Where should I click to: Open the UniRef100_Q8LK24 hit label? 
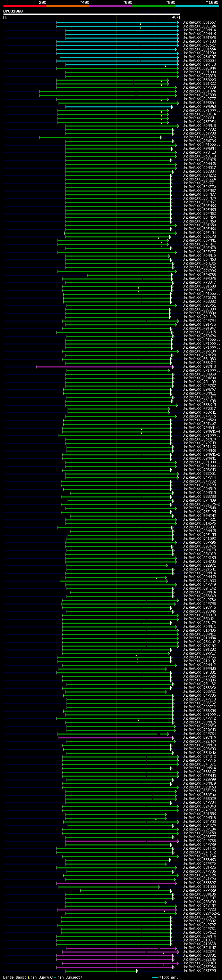tap(199, 26)
